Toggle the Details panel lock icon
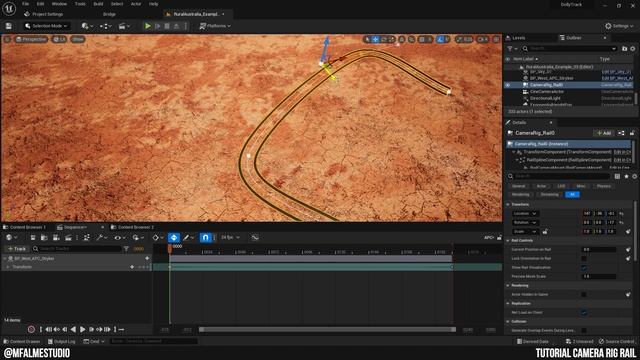The image size is (640, 360). click(x=632, y=133)
